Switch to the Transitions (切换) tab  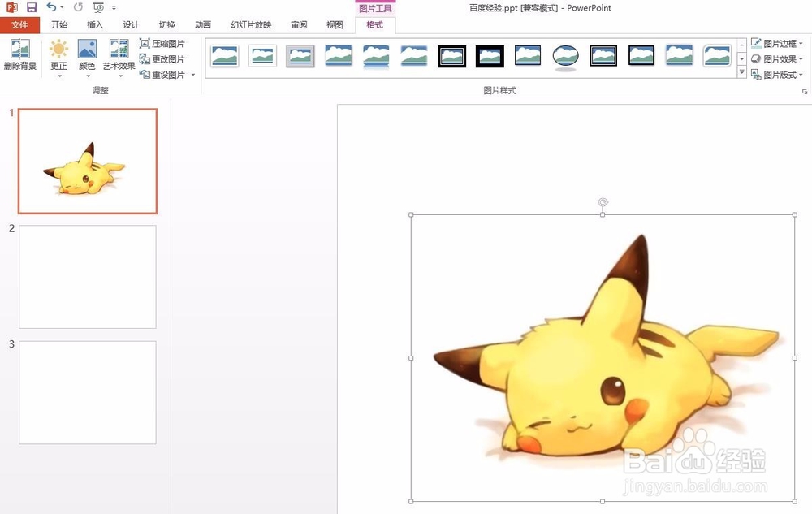click(166, 25)
